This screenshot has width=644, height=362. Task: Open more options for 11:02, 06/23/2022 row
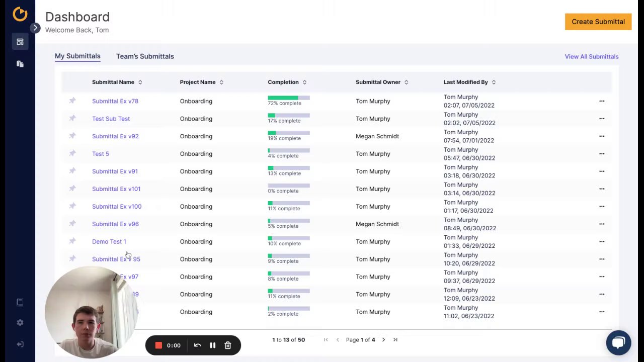(x=602, y=312)
